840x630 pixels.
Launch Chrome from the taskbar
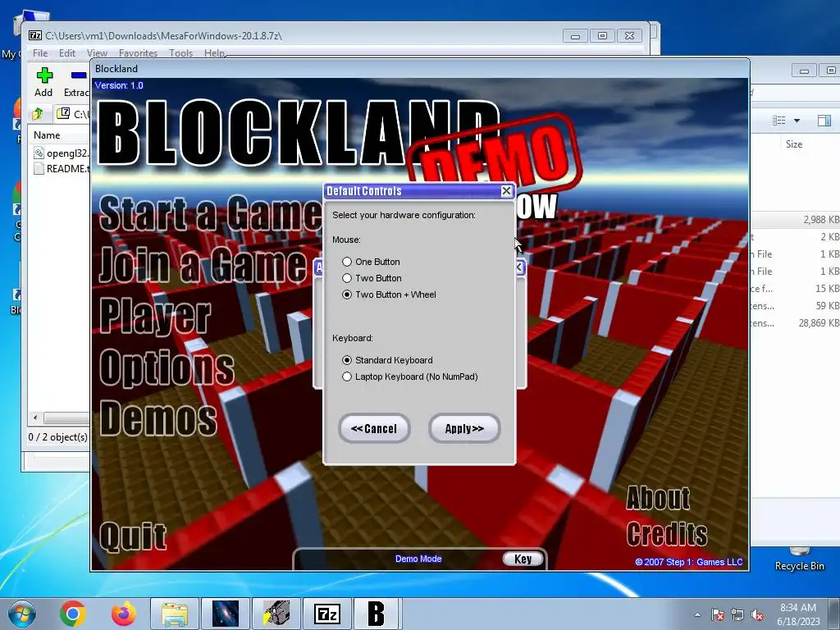point(72,614)
